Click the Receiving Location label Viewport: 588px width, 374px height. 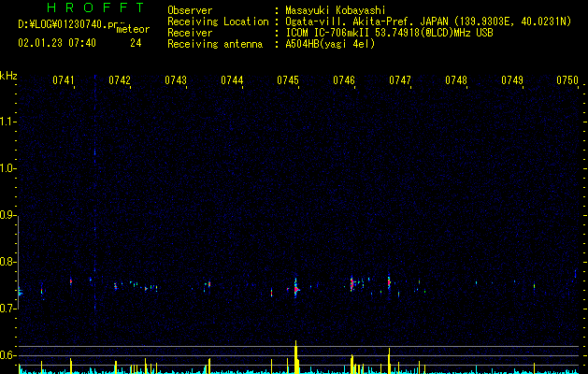tap(218, 22)
